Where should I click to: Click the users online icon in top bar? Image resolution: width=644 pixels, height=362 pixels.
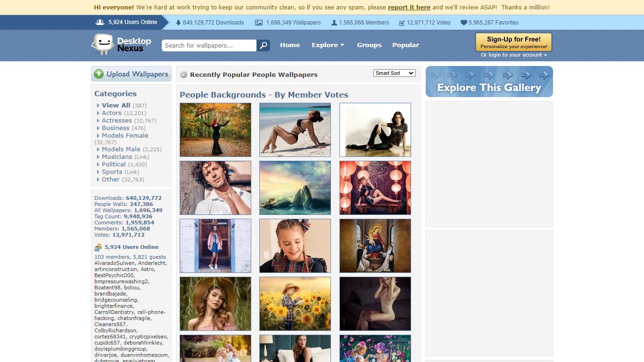click(100, 22)
